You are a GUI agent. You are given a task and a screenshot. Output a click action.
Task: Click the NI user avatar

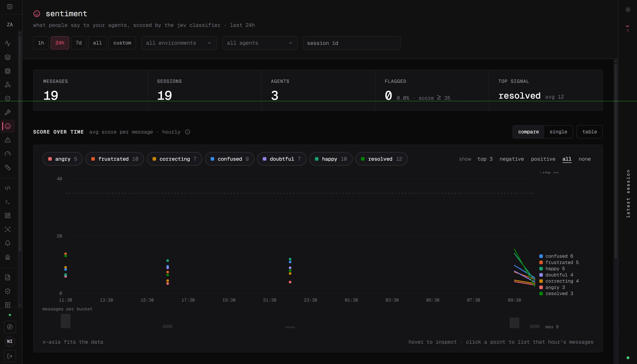(10, 341)
